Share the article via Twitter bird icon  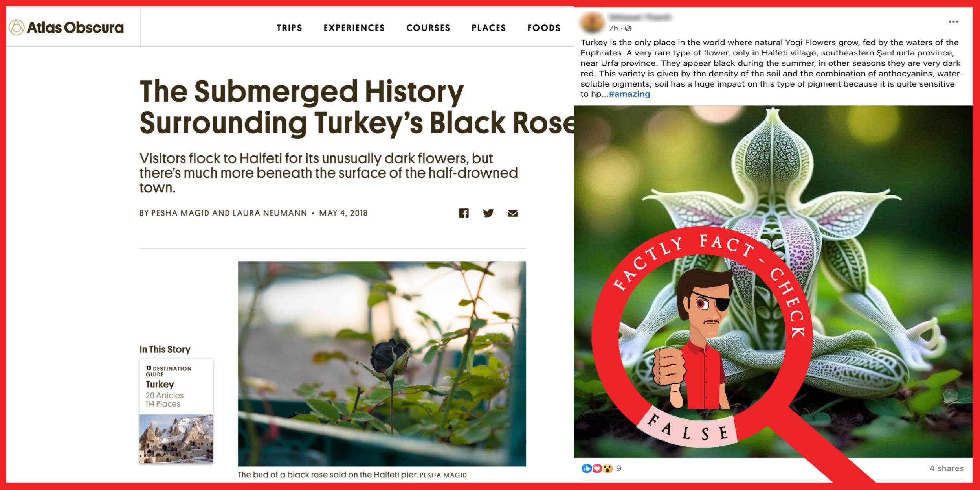tap(488, 213)
